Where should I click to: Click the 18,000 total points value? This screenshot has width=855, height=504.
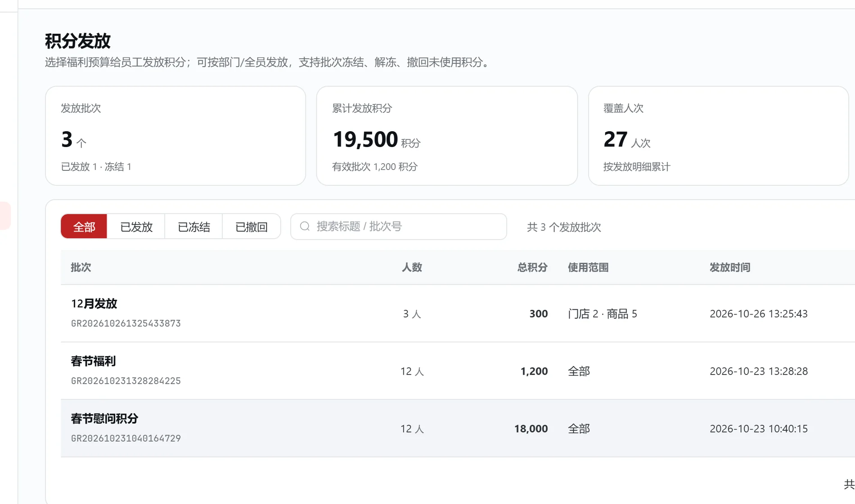point(531,429)
